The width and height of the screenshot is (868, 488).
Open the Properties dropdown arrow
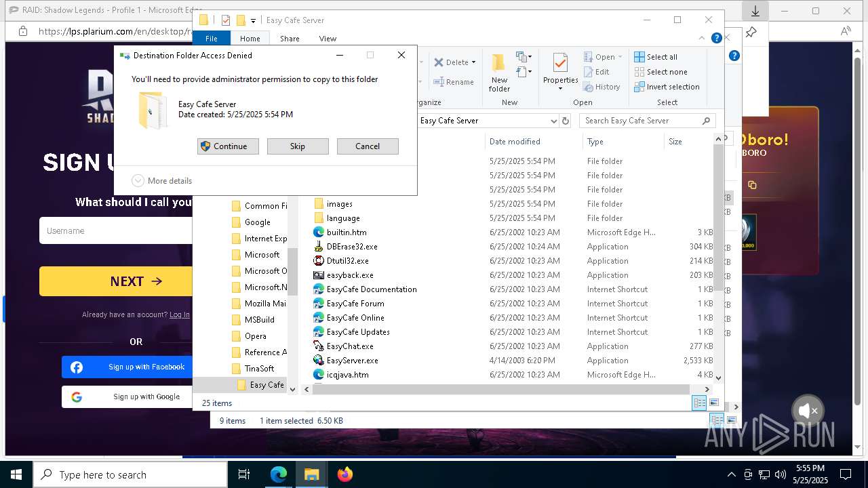coord(560,89)
